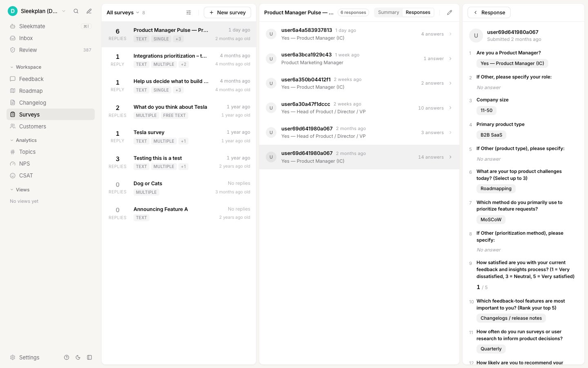Open response from user6a350b04412f1
Image resolution: width=588 pixels, height=368 pixels.
click(x=359, y=83)
